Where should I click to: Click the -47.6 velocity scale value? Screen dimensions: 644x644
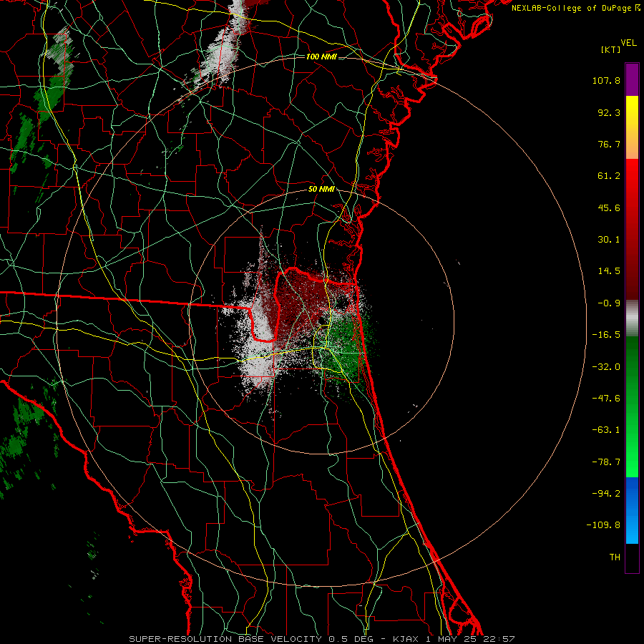[606, 399]
